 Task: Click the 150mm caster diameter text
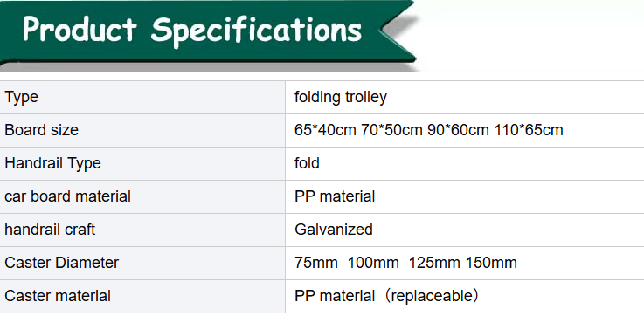[x=491, y=263]
